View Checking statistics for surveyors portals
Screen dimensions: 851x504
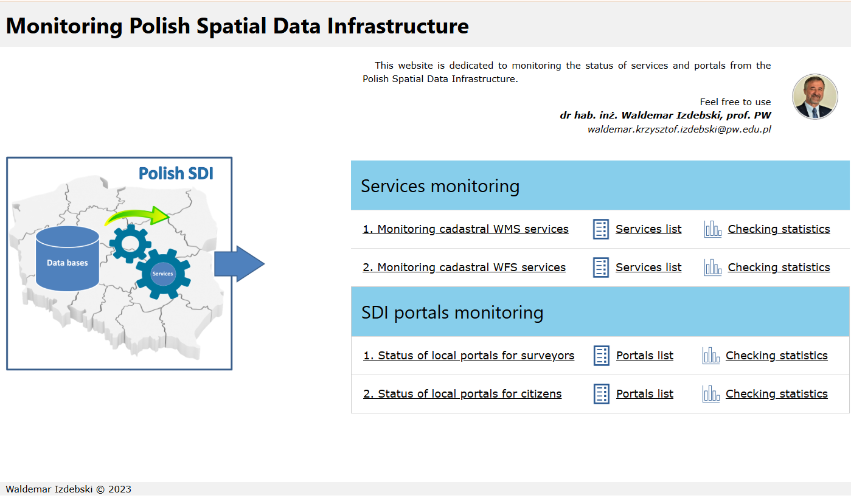point(777,356)
